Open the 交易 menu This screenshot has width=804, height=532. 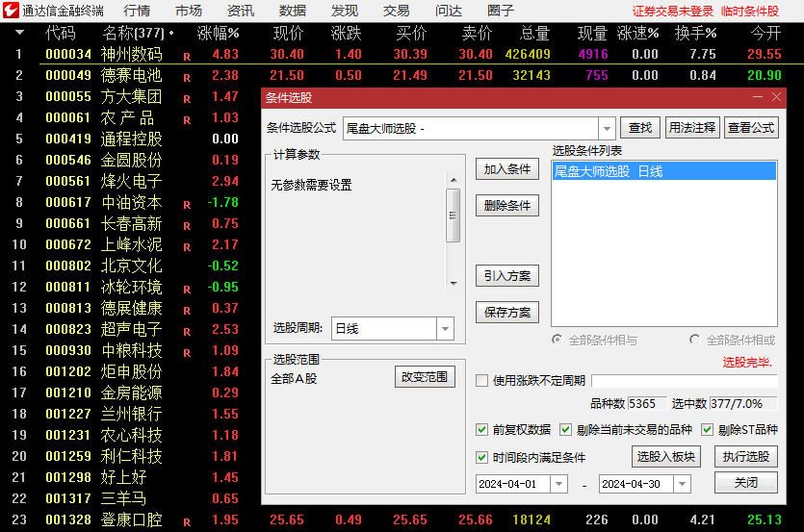397,11
